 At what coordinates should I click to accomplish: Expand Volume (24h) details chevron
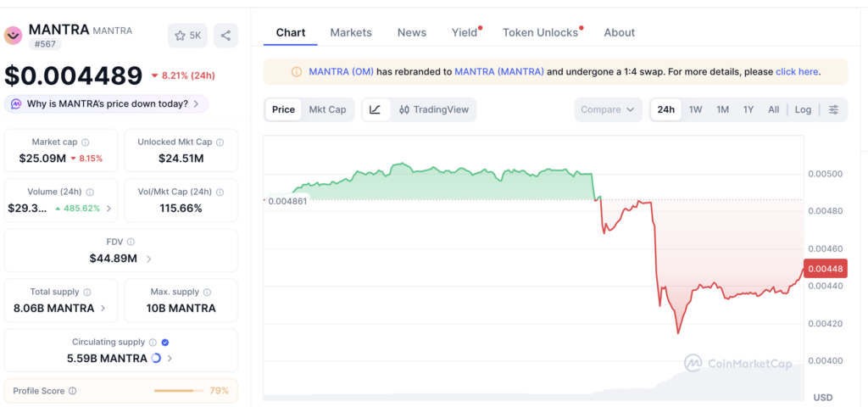click(108, 209)
